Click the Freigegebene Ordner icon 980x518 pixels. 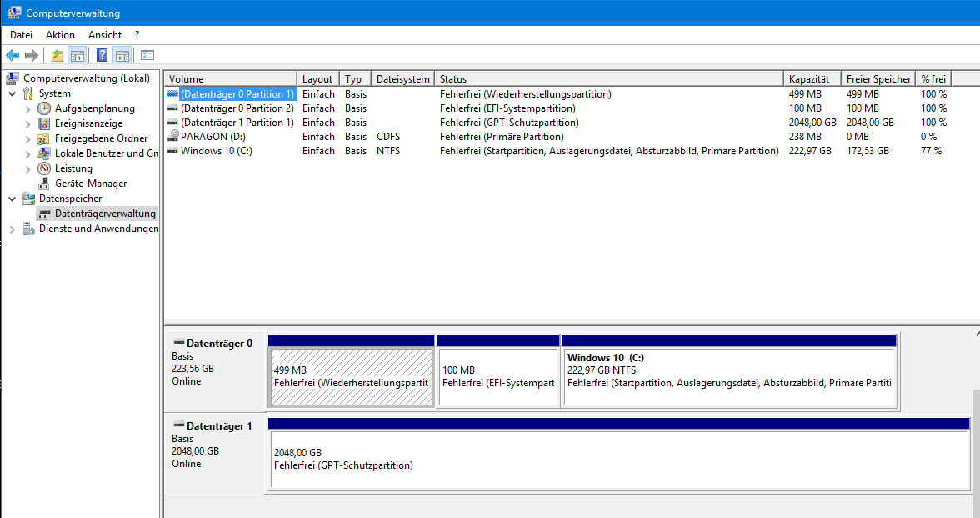point(43,138)
